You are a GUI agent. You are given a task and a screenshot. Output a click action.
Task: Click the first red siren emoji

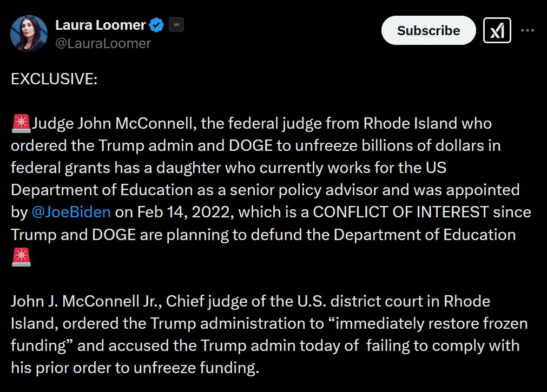click(x=21, y=123)
